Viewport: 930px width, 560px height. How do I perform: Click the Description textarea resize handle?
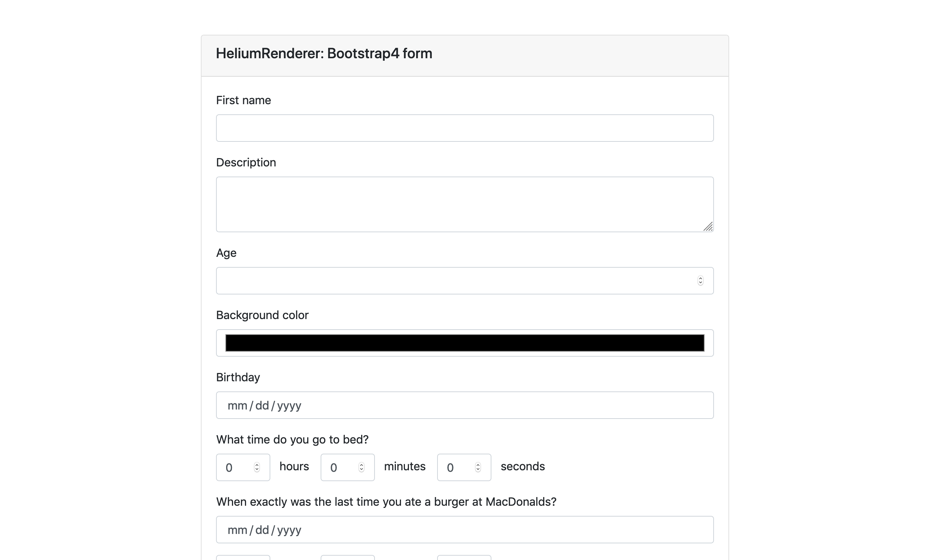tap(709, 227)
